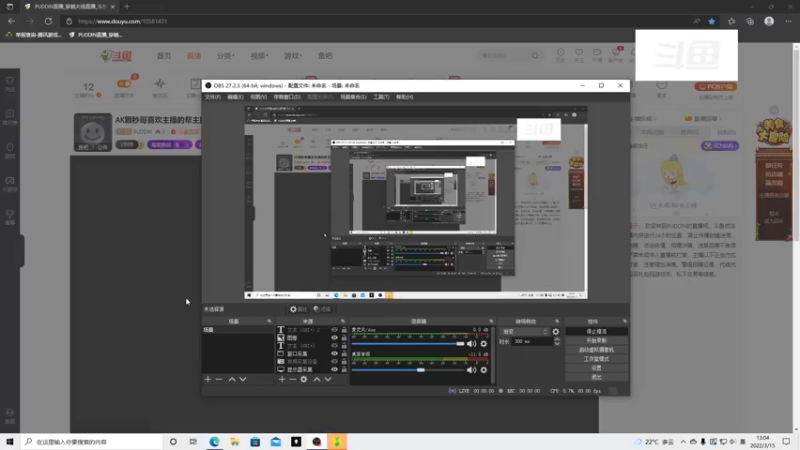Image resolution: width=800 pixels, height=450 pixels.
Task: Toggle visibility of 窗口采集 source
Action: coord(334,354)
